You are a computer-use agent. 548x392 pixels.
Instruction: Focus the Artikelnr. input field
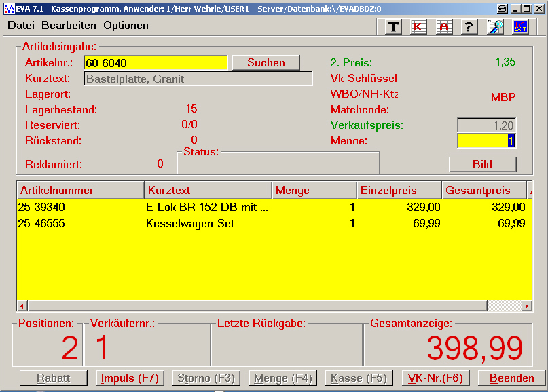(156, 63)
